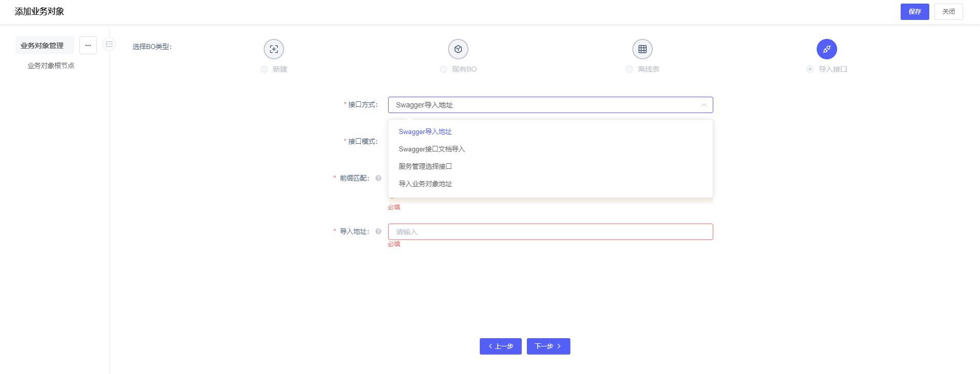Click the help icon beside 导入地址
980x374 pixels.
tap(378, 231)
